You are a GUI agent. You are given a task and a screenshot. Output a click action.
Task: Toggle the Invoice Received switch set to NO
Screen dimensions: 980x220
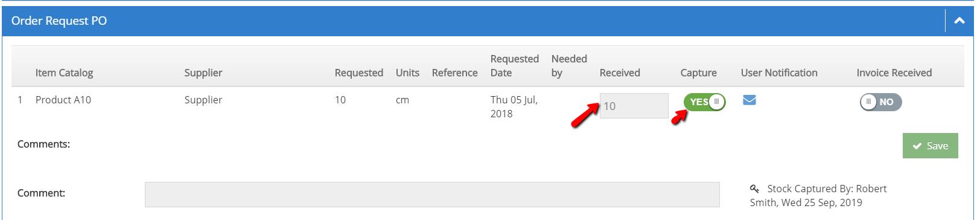click(x=880, y=102)
